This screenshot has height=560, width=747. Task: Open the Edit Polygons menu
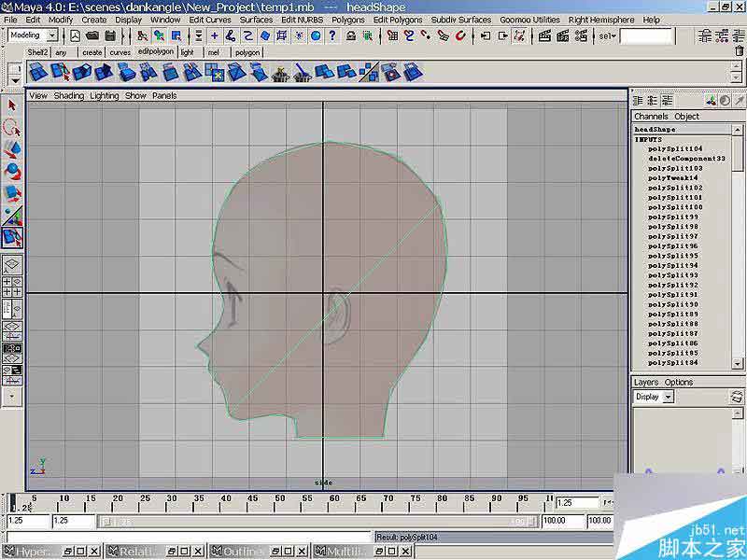tap(396, 19)
